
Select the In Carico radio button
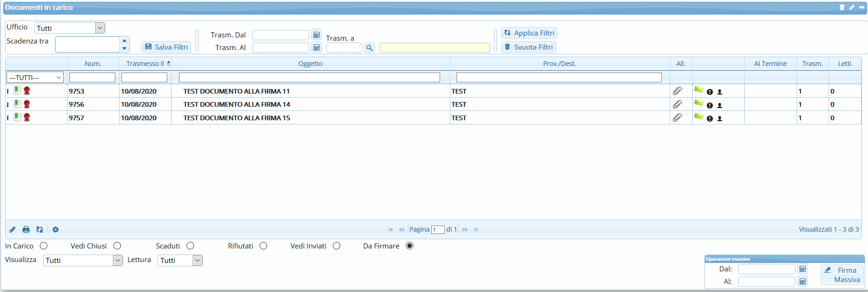(44, 246)
